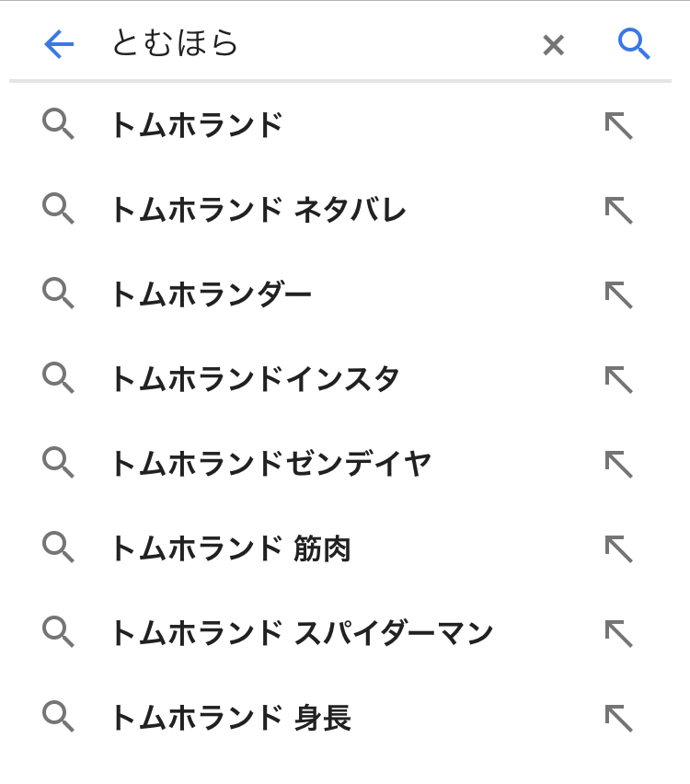Clear the search text with X
Screen dimensions: 690x784
point(553,44)
